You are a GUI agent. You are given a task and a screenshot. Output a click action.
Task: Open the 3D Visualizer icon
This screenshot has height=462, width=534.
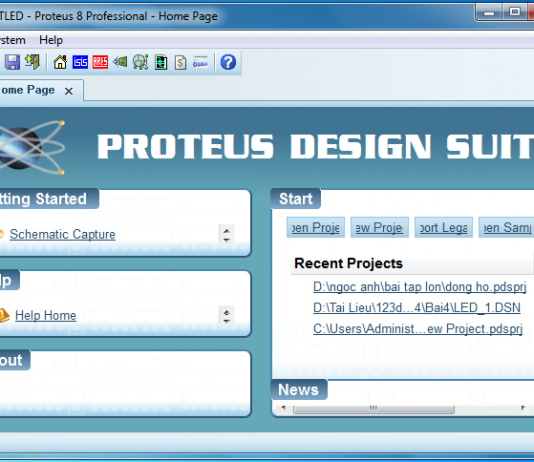[x=120, y=62]
